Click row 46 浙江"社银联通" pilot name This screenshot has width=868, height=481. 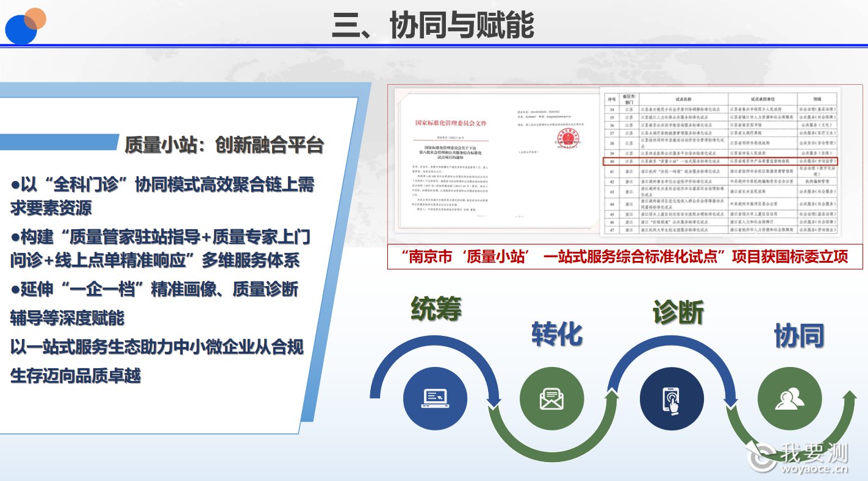point(675,222)
